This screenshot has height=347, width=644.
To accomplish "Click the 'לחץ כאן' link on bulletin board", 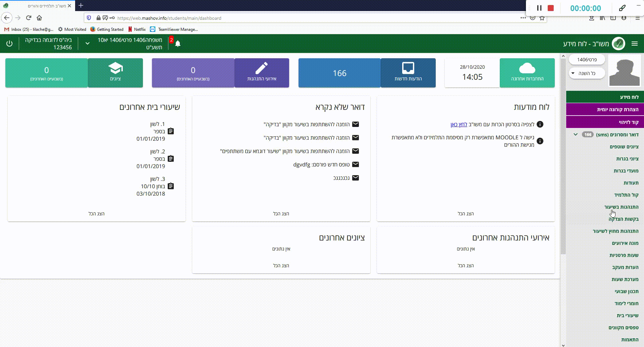I will coord(459,125).
